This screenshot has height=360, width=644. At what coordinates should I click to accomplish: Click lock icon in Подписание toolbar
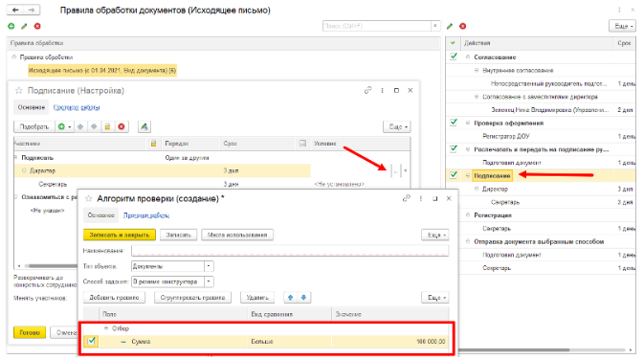[107, 126]
